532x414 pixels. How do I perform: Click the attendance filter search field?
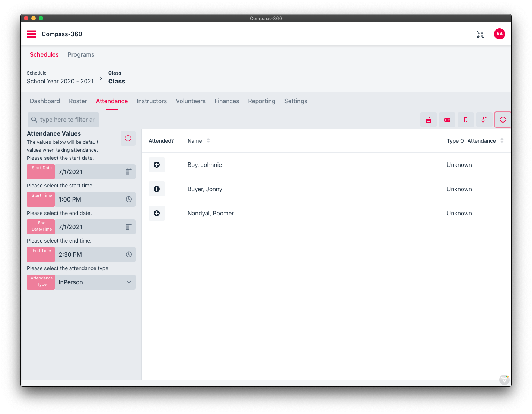point(63,120)
